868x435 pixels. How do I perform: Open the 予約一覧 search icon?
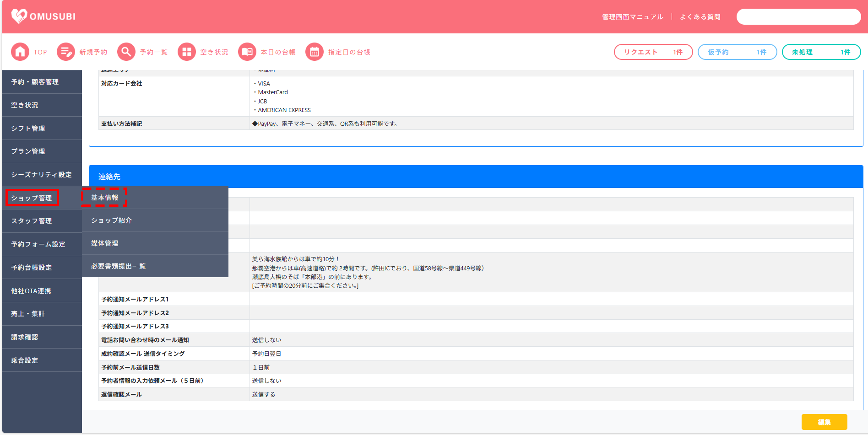[x=126, y=52]
